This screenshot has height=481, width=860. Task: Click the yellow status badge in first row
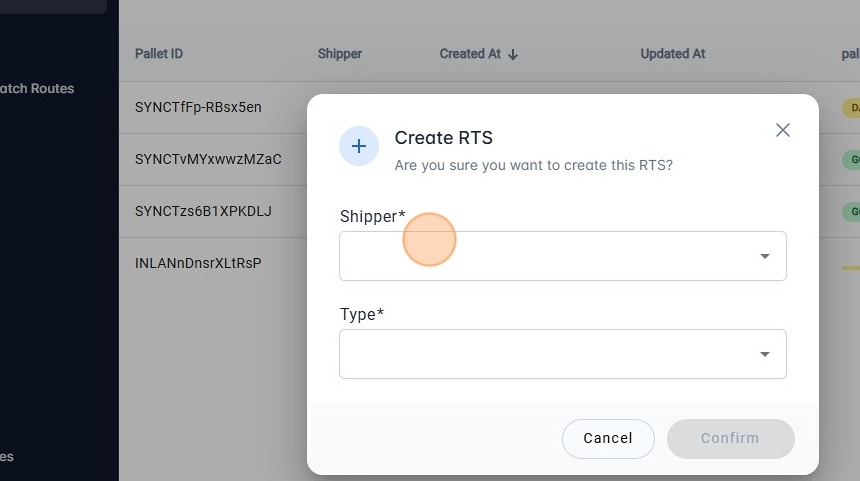click(851, 107)
